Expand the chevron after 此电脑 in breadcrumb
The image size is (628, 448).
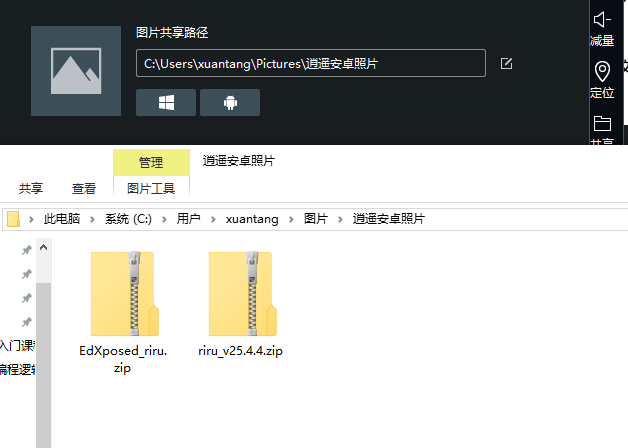pos(92,219)
